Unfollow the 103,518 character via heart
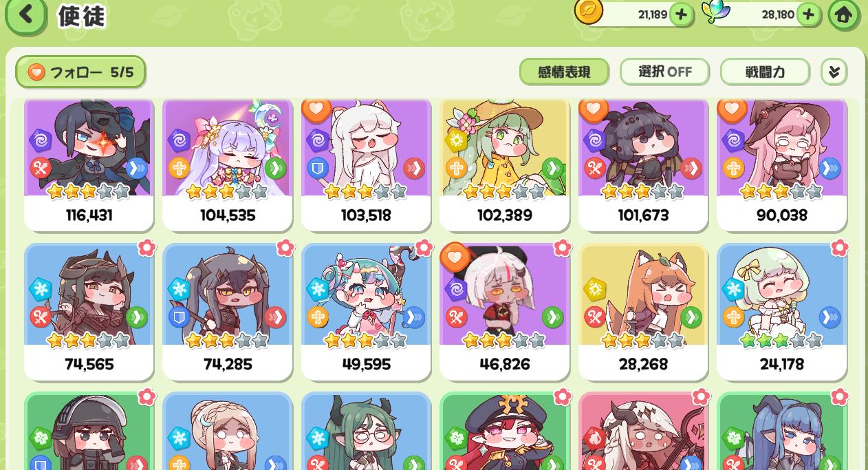The image size is (868, 470). pos(316,110)
